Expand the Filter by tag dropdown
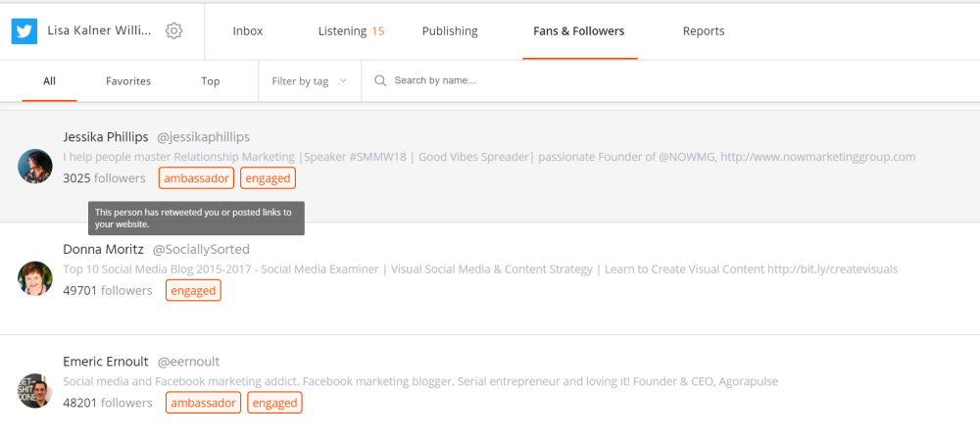The width and height of the screenshot is (980, 442). [310, 81]
